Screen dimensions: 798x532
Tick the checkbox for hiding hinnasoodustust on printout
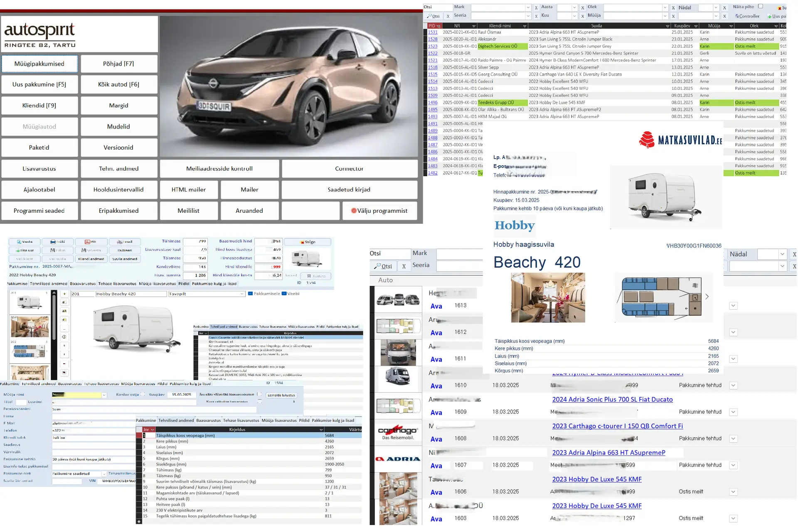click(x=259, y=394)
